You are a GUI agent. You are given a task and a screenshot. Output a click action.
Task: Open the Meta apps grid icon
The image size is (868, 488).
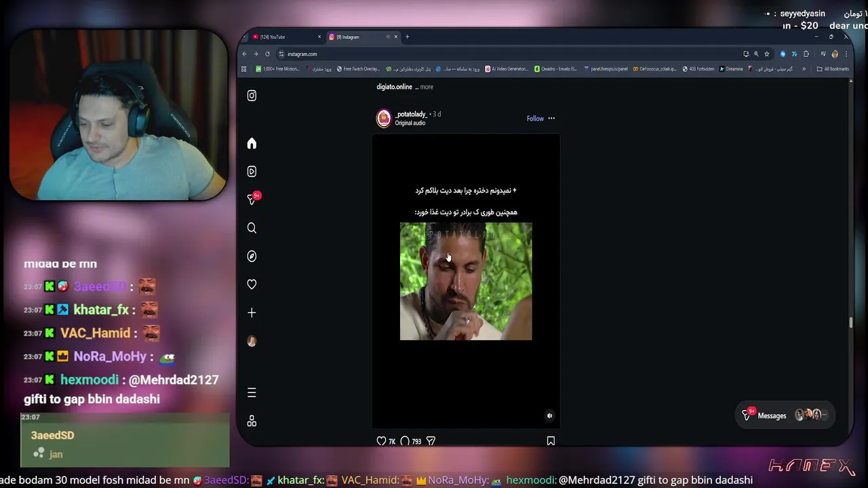(x=252, y=421)
